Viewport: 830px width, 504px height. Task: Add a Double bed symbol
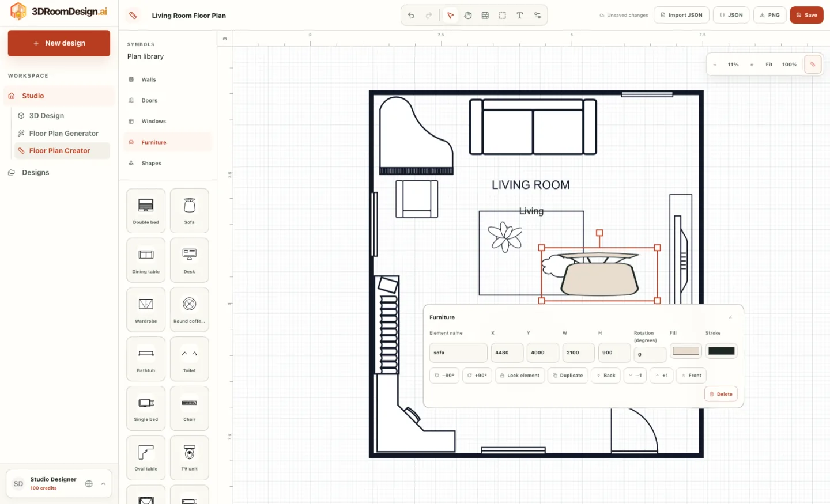coord(146,211)
